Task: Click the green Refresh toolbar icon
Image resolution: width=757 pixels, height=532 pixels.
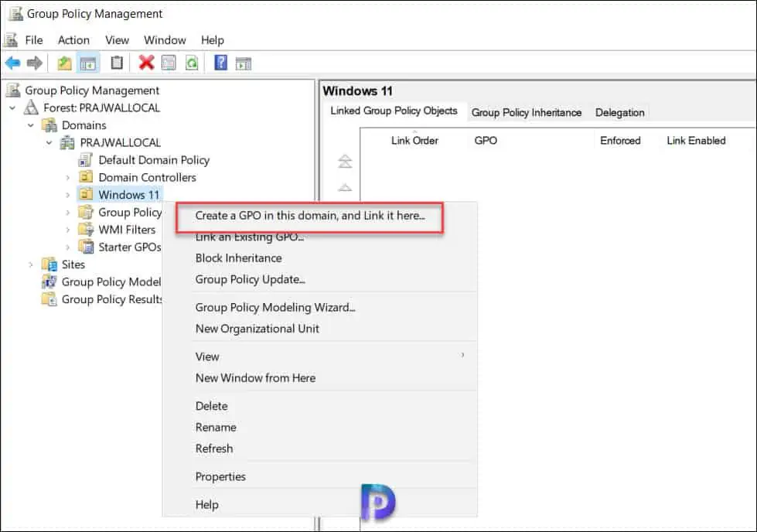Action: (x=192, y=63)
